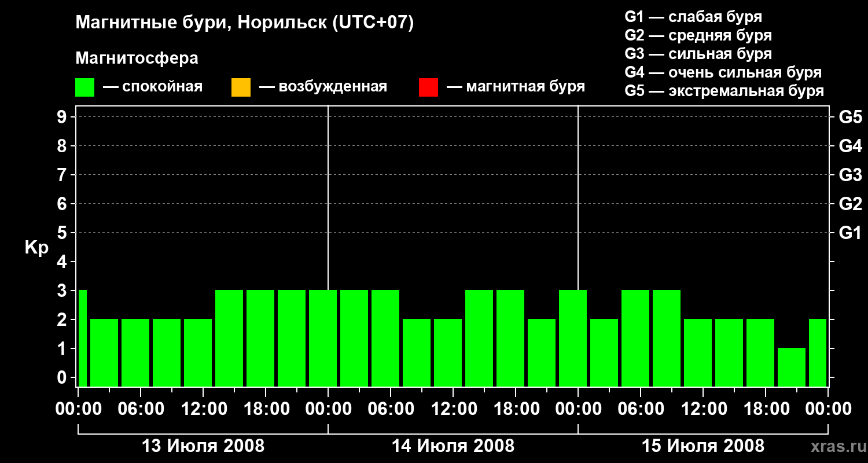
Task: Select the chart title Магнитные бури, Норильск (UTC+07)
Action: [x=245, y=23]
